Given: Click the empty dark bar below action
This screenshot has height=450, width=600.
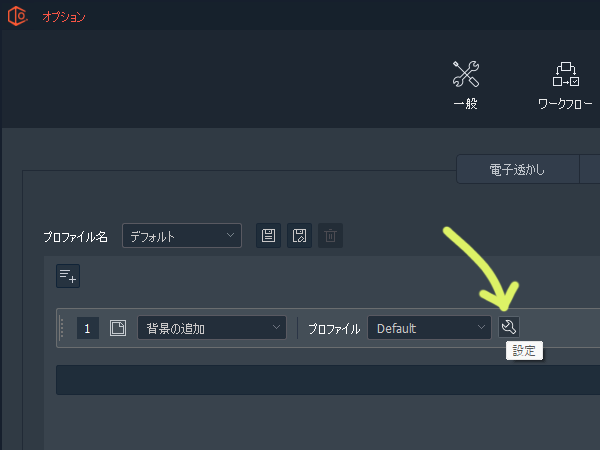Looking at the screenshot, I should (328, 380).
